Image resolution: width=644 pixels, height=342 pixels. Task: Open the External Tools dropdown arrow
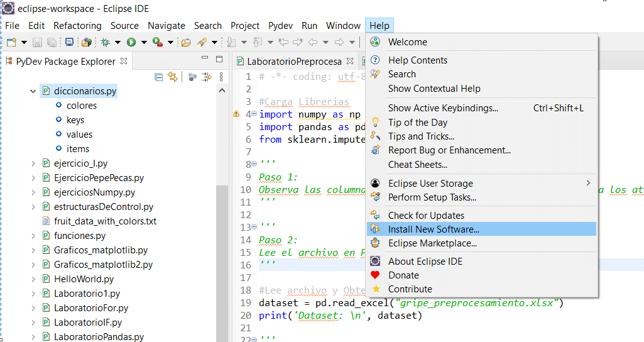[x=170, y=42]
